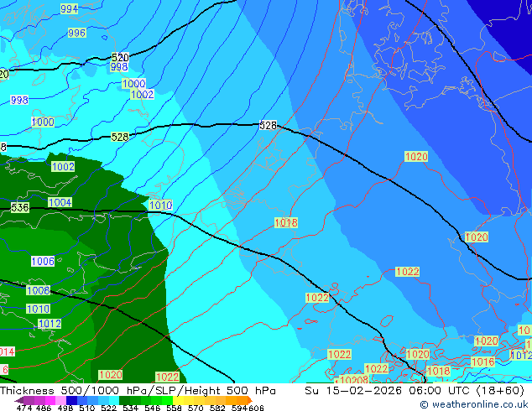
Task: Pick the darkest green legend swatch above 534
Action: (x=124, y=400)
